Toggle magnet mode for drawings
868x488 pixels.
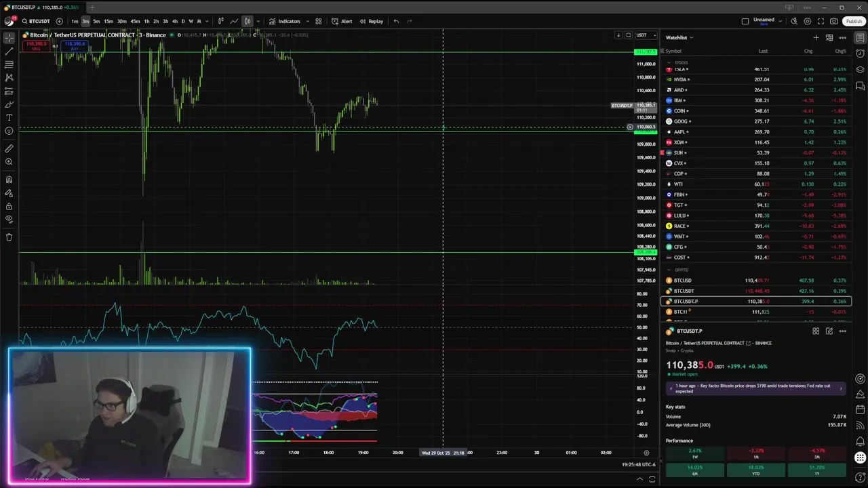[x=9, y=180]
